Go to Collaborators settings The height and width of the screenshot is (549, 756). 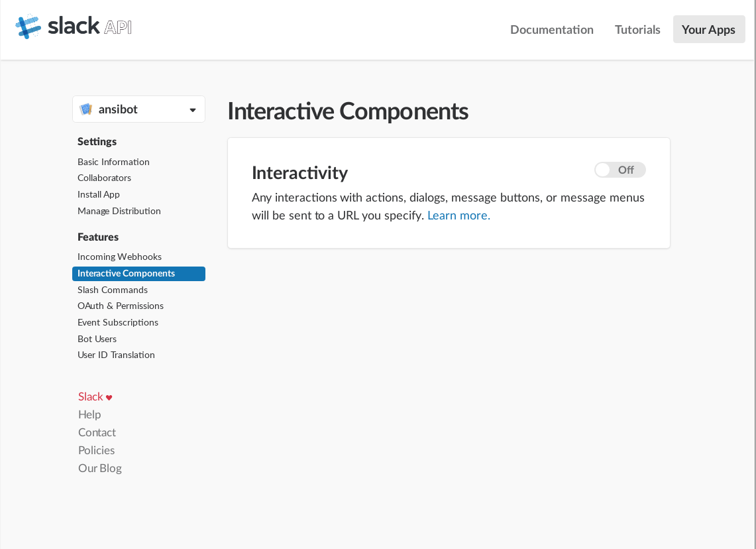[x=104, y=178]
